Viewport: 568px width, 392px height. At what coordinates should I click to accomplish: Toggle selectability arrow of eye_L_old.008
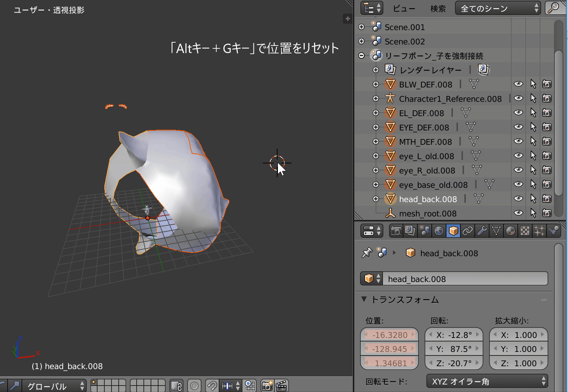(533, 156)
